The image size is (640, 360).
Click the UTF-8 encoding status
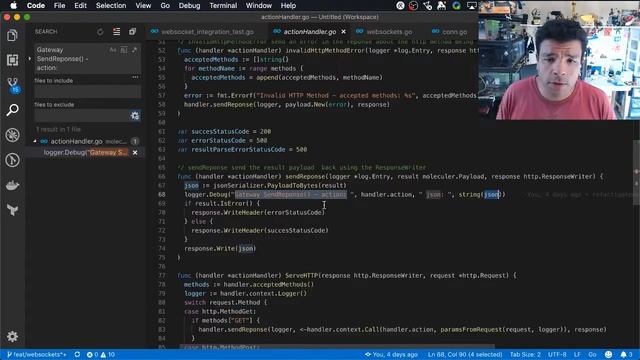557,355
